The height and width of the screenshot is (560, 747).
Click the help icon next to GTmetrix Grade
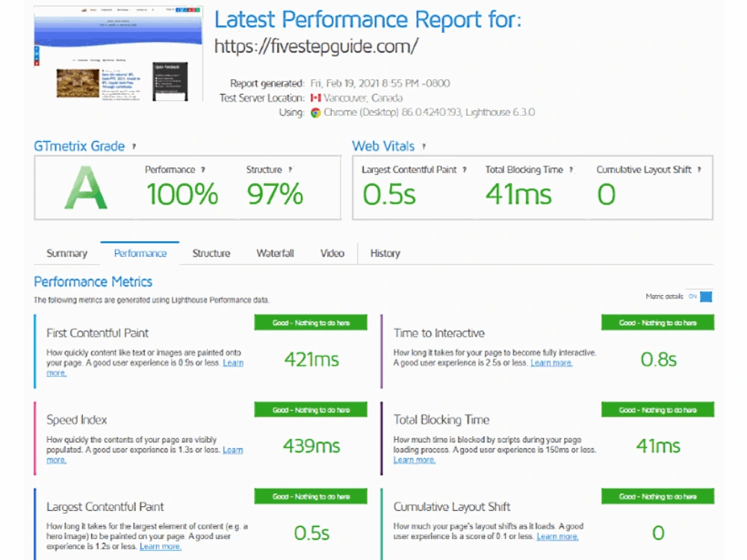coord(132,146)
